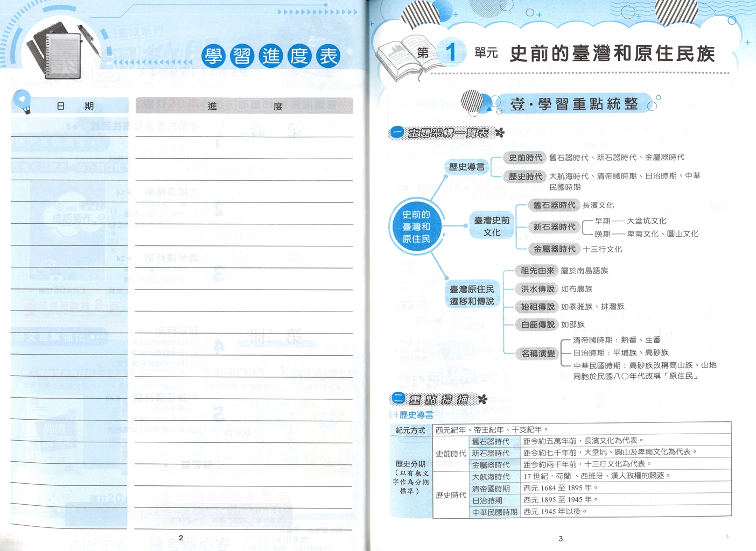Viewport: 756px width, 551px height.
Task: Select the 學習進度表 page title
Action: pos(271,55)
